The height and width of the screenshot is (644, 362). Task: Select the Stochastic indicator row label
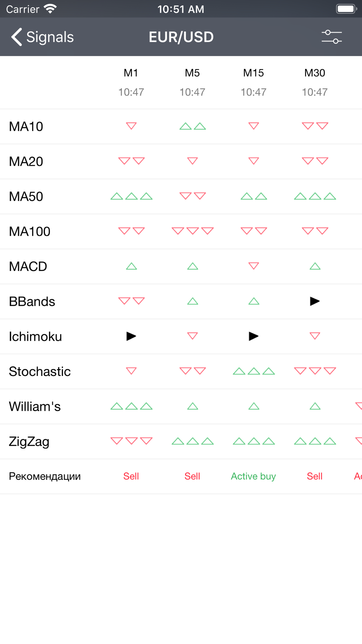(x=40, y=372)
